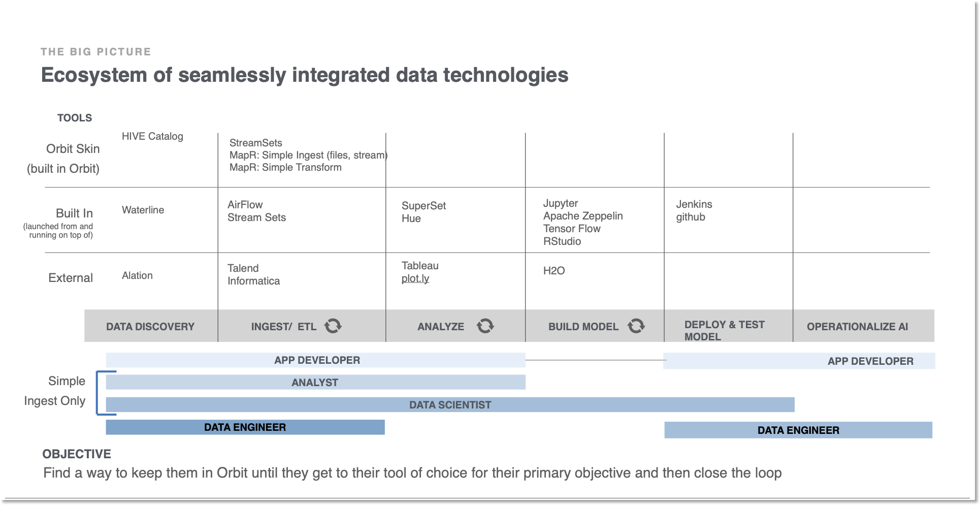The image size is (980, 505).
Task: Click the TOOLS heading
Action: pyautogui.click(x=75, y=118)
